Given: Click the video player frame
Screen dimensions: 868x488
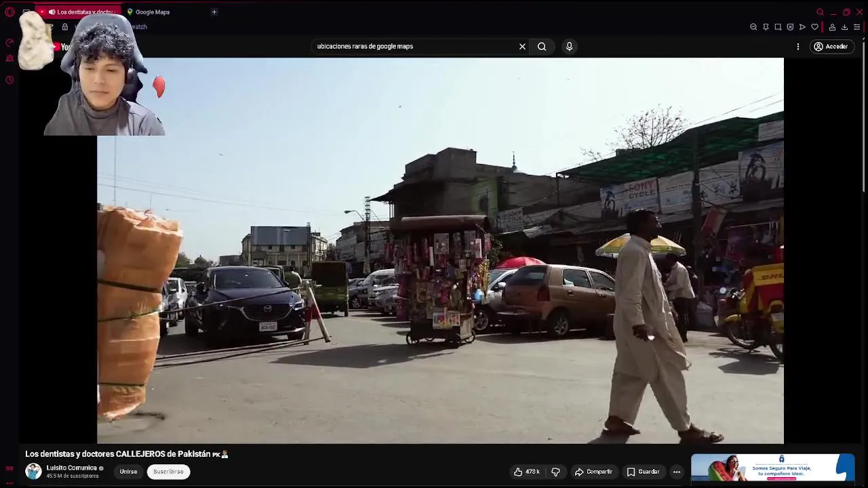Looking at the screenshot, I should point(440,251).
